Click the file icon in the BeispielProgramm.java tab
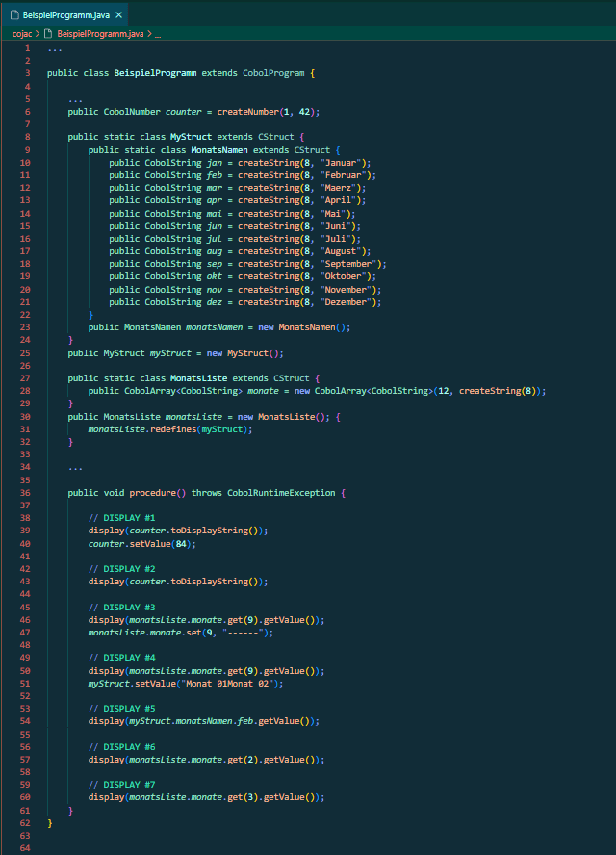 13,16
